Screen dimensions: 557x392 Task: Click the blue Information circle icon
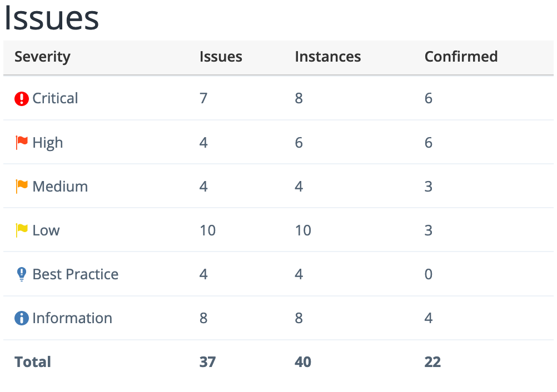pyautogui.click(x=21, y=318)
